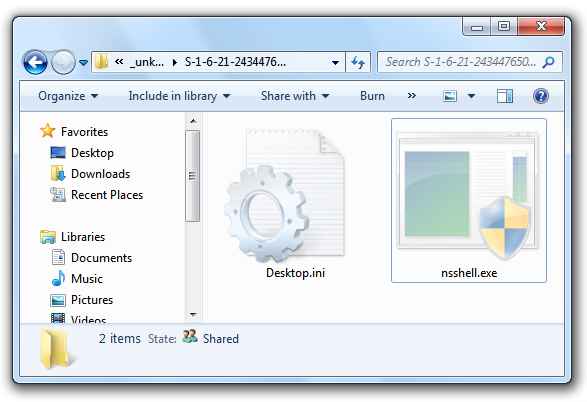The width and height of the screenshot is (587, 402).
Task: Select the nsshell.exe program icon
Action: point(468,195)
